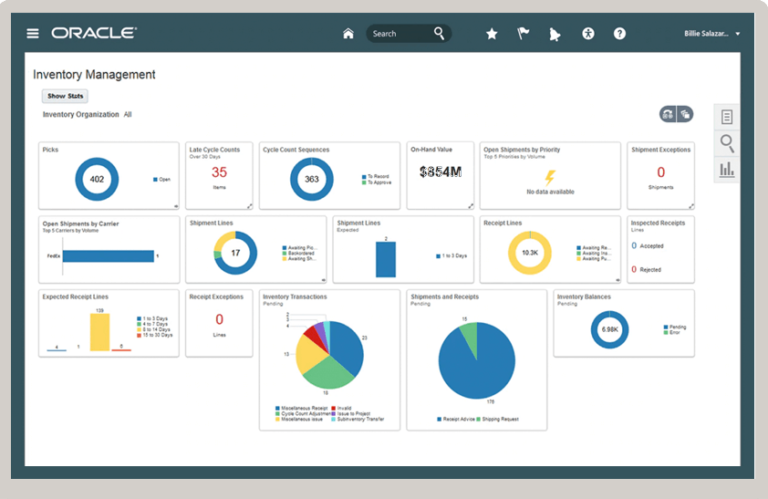Click the Receipt Lines 10.3K donut
The width and height of the screenshot is (768, 499).
[530, 253]
